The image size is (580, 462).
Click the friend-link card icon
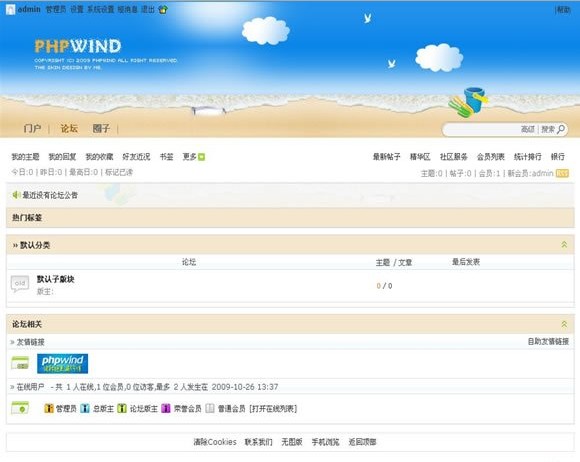[x=20, y=363]
